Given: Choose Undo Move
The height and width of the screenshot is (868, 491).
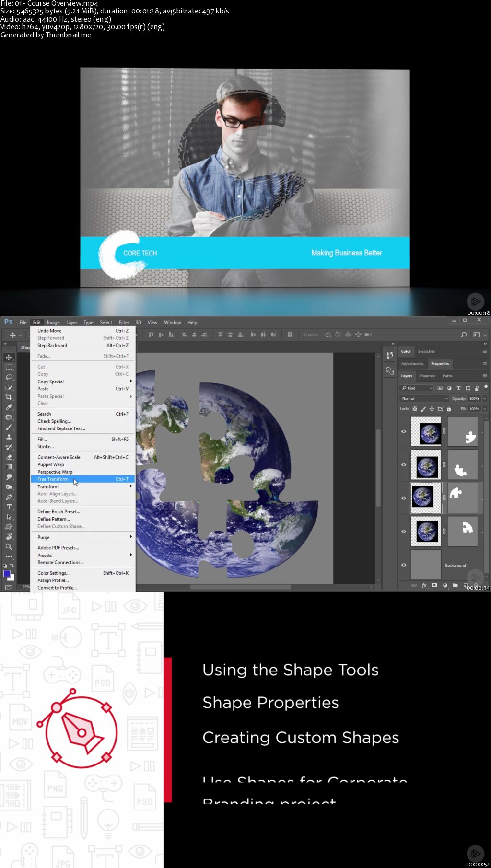Looking at the screenshot, I should (82, 331).
